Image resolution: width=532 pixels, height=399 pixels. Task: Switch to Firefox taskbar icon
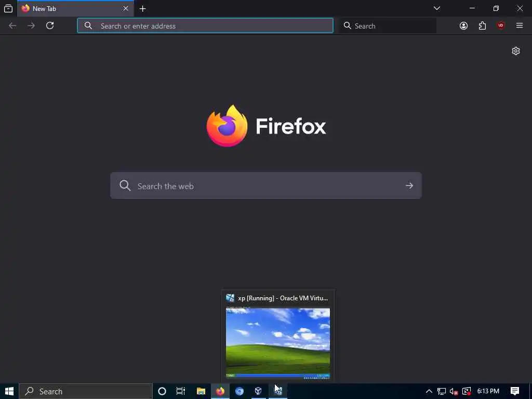(x=220, y=391)
